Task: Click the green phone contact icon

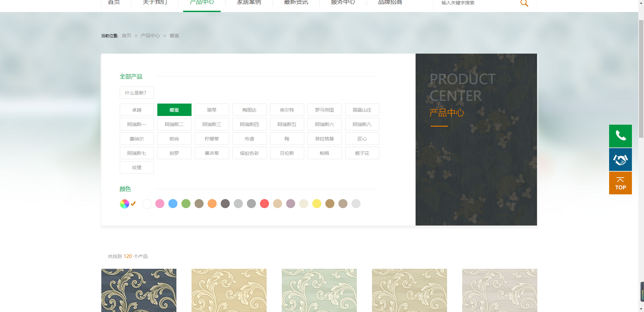Action: [x=620, y=136]
